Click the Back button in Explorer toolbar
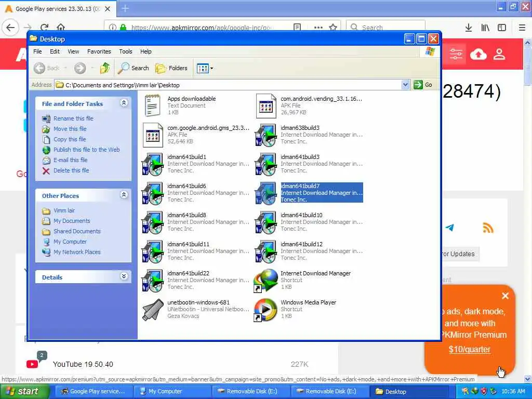 (47, 68)
